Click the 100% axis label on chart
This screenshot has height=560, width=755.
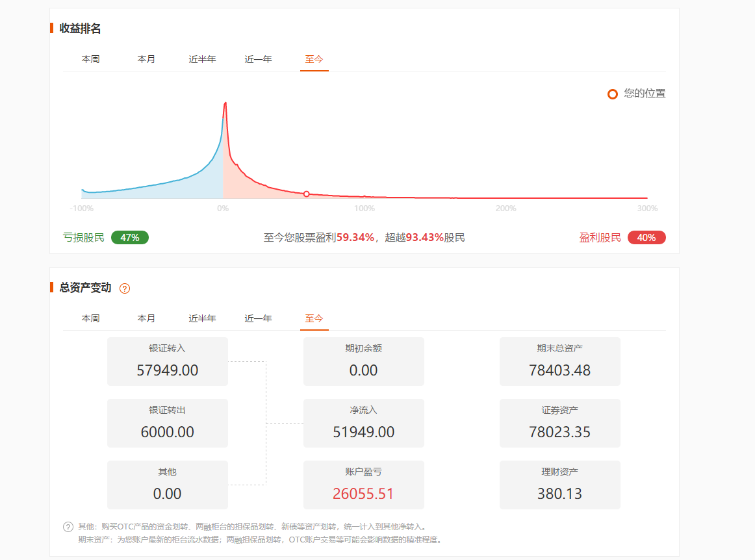pyautogui.click(x=365, y=209)
